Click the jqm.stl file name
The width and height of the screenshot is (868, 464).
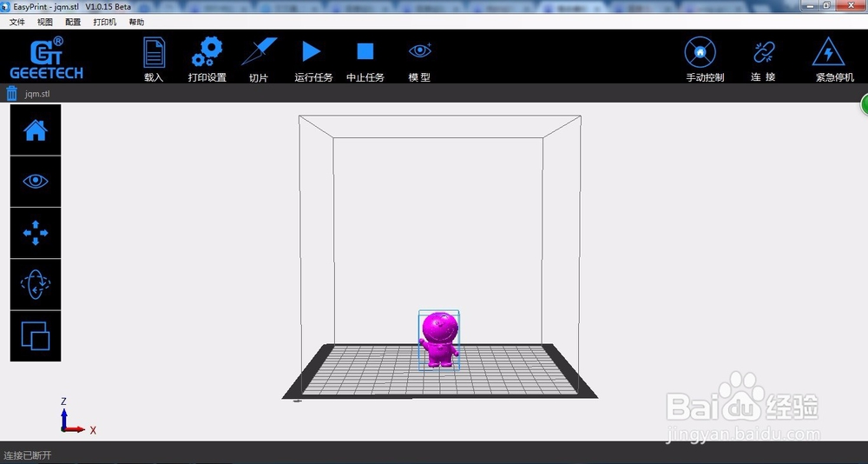[x=37, y=94]
